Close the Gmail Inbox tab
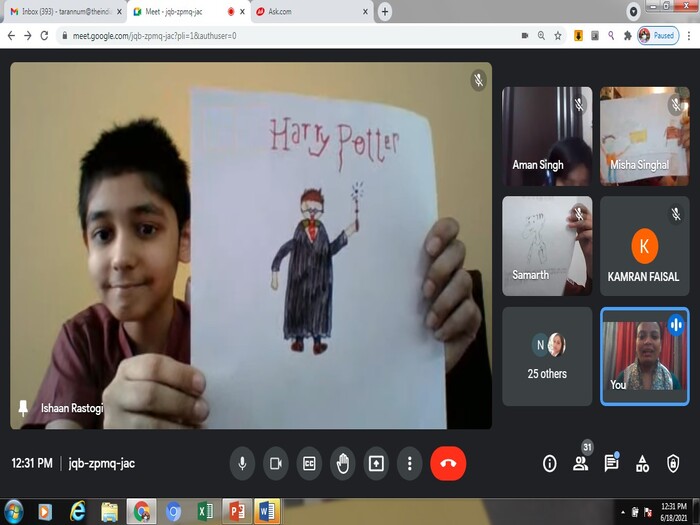This screenshot has height=525, width=700. click(x=119, y=12)
